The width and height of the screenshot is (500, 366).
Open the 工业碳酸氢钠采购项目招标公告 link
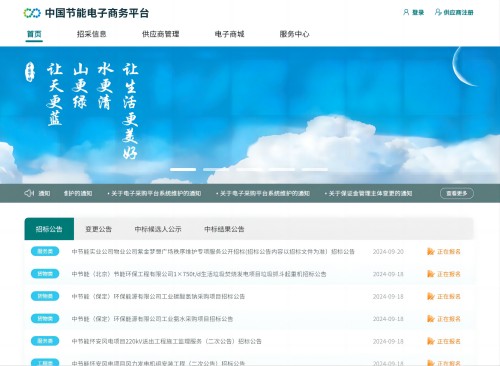click(158, 296)
